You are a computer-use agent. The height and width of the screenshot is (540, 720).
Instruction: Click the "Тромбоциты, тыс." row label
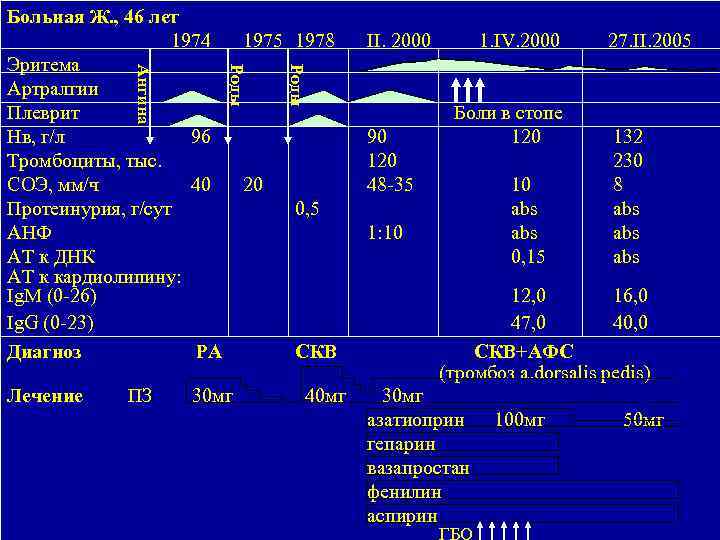pyautogui.click(x=84, y=161)
